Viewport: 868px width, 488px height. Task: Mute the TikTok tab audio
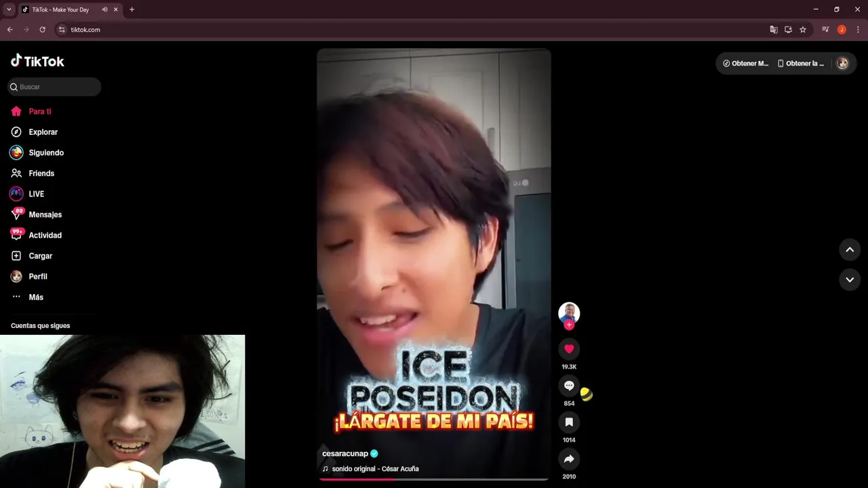(104, 9)
